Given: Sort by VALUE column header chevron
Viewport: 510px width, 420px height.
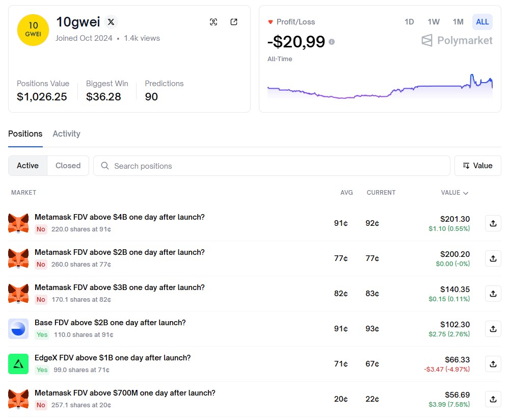Looking at the screenshot, I should (466, 193).
